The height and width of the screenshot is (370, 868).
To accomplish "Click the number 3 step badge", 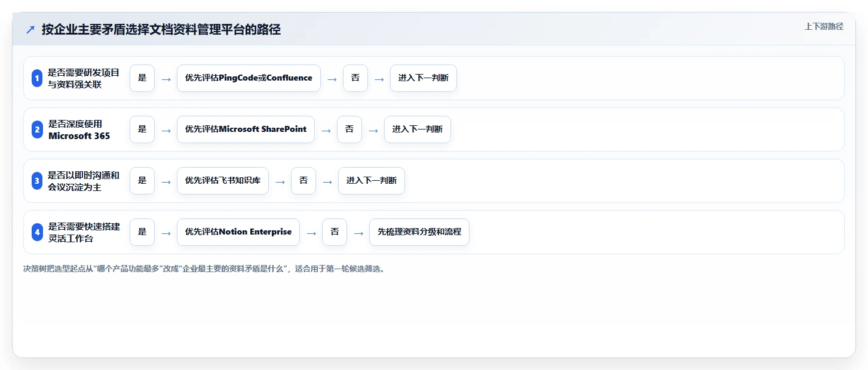I will [37, 181].
